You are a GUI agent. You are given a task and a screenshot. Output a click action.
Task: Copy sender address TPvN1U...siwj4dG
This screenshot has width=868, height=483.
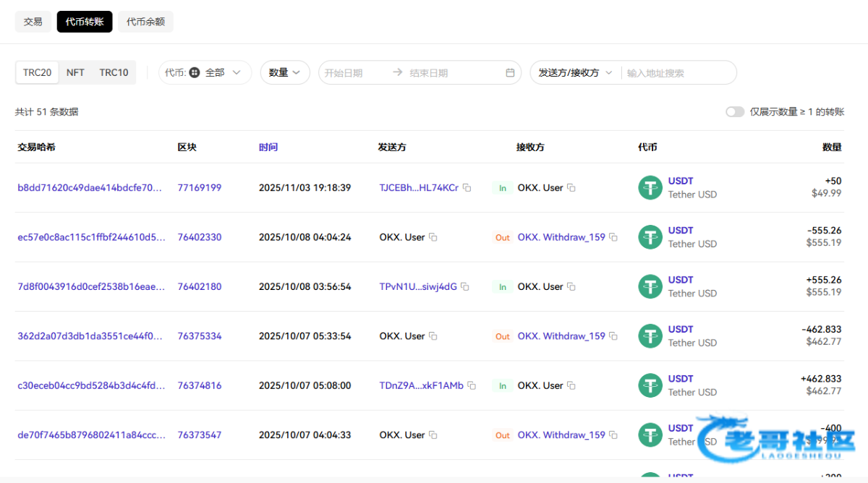tap(465, 287)
